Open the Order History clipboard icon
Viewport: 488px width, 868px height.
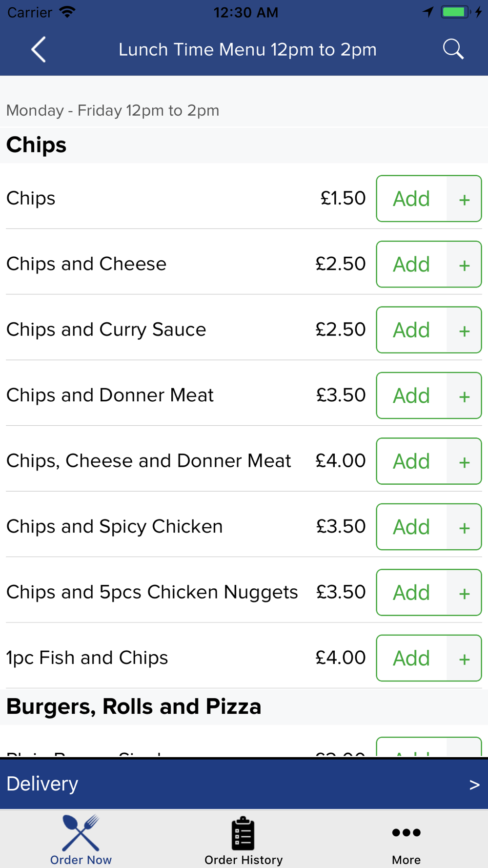click(x=243, y=833)
